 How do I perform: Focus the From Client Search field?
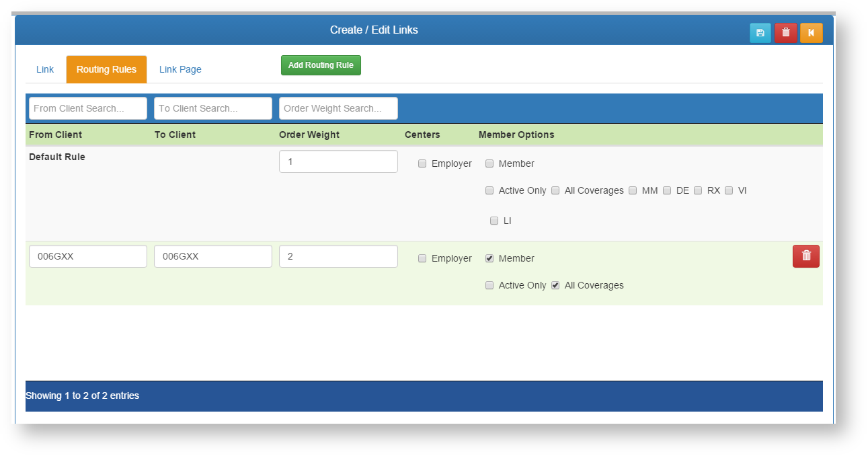coord(88,108)
